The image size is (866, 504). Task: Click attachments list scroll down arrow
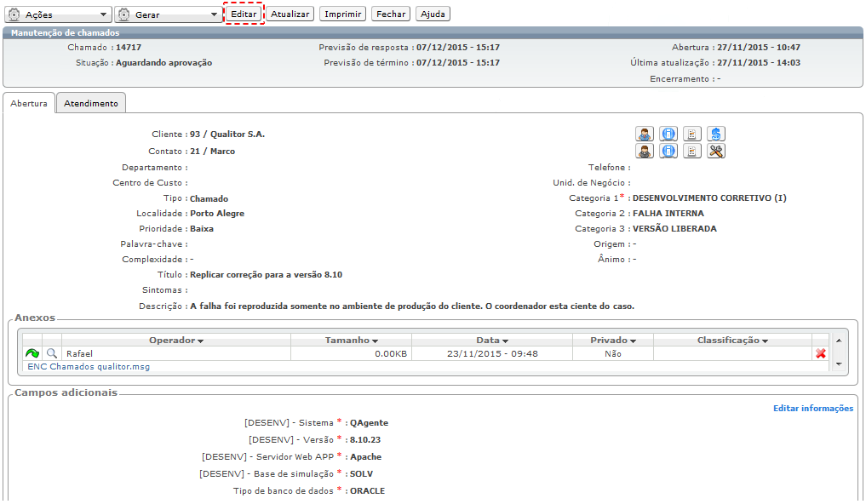[839, 364]
